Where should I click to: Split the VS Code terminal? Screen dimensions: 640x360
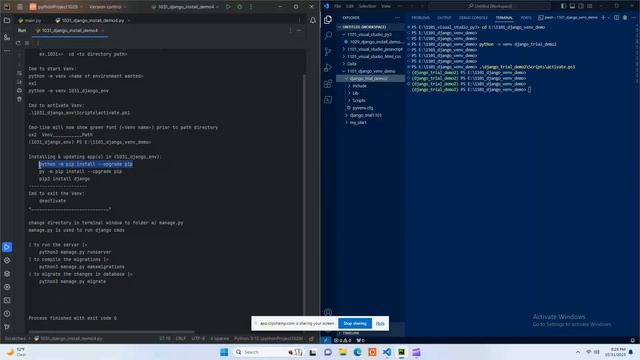616,18
